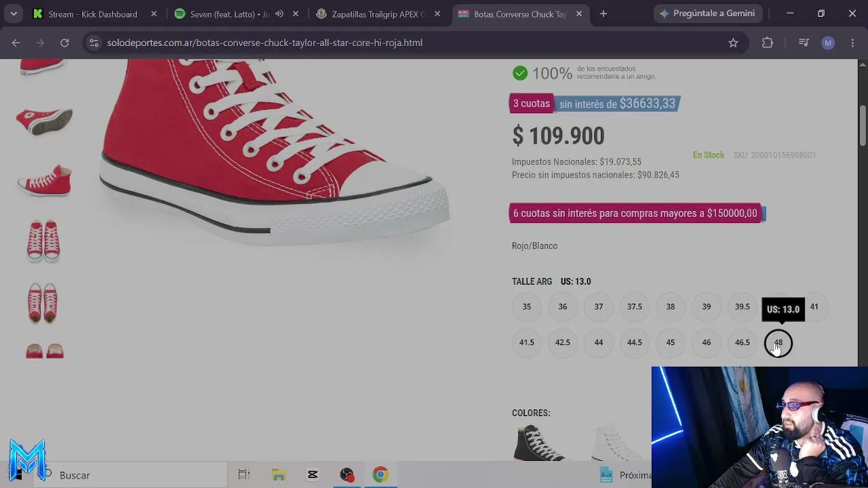
Task: Select the Botas Converse Chuck Taylor tab
Action: (x=520, y=14)
